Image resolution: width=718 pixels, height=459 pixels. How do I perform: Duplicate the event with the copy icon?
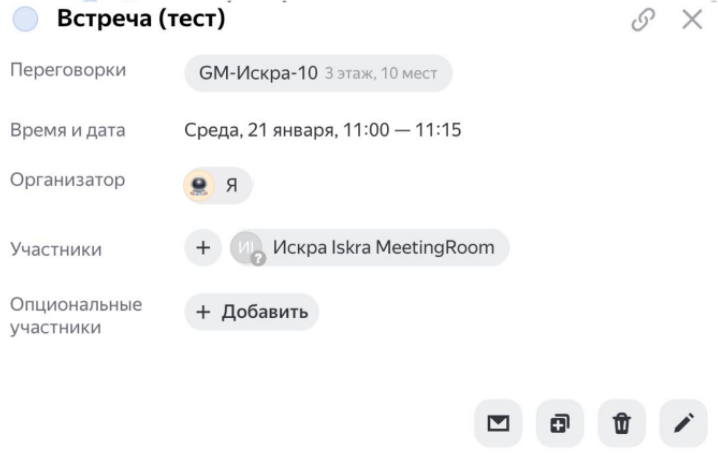pyautogui.click(x=559, y=425)
